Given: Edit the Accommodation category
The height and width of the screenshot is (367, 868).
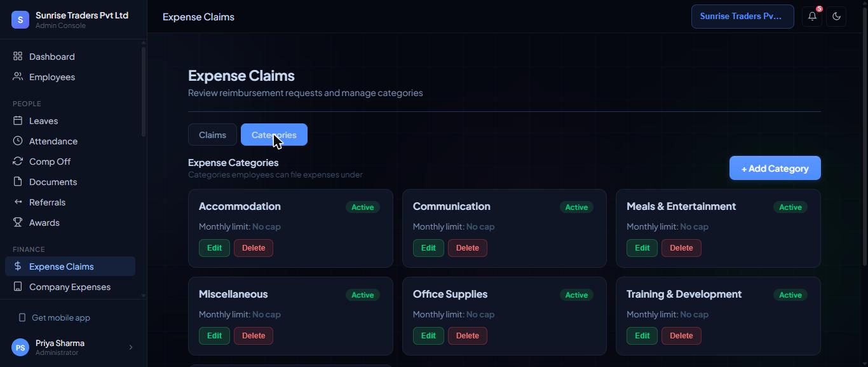Looking at the screenshot, I should tap(214, 248).
